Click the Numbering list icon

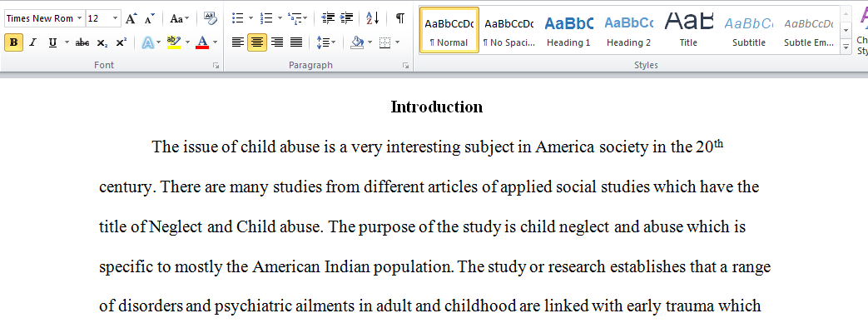(x=266, y=19)
